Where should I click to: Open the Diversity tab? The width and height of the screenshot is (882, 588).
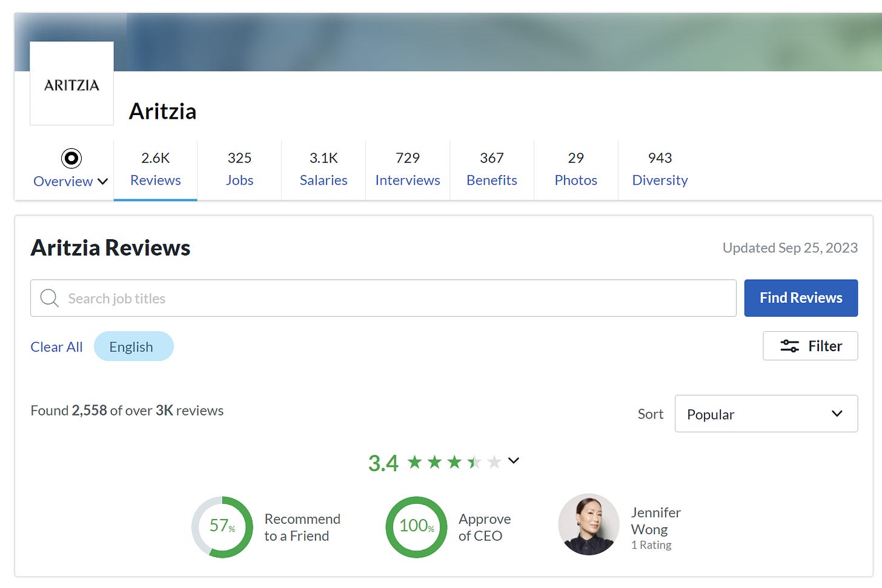point(660,170)
